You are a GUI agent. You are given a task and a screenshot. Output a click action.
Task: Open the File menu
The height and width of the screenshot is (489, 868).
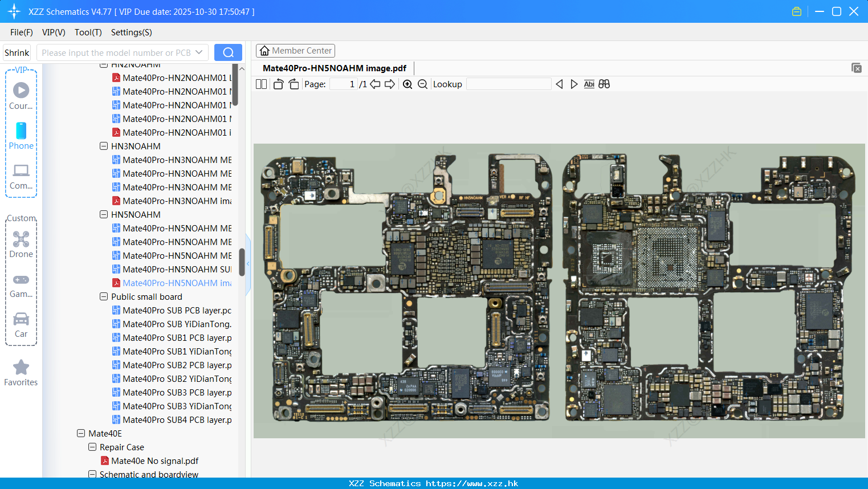(x=22, y=32)
